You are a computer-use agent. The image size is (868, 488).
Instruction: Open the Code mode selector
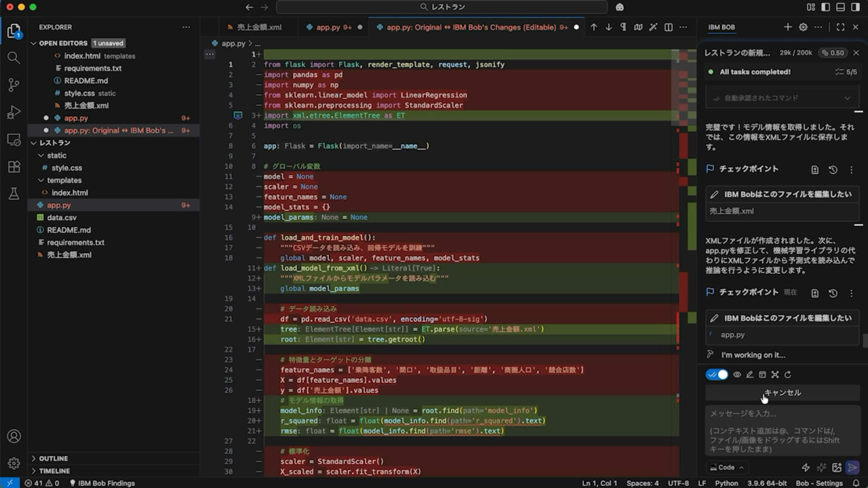(726, 467)
